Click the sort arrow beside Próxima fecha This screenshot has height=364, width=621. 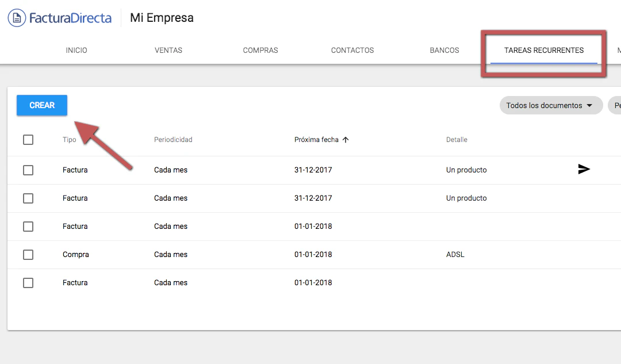point(346,140)
